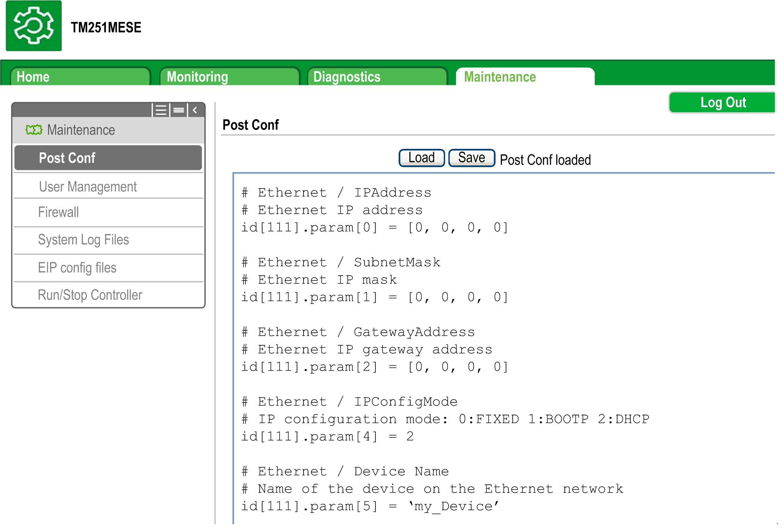The image size is (784, 532).
Task: Select Post Conf in the sidebar
Action: (x=108, y=158)
